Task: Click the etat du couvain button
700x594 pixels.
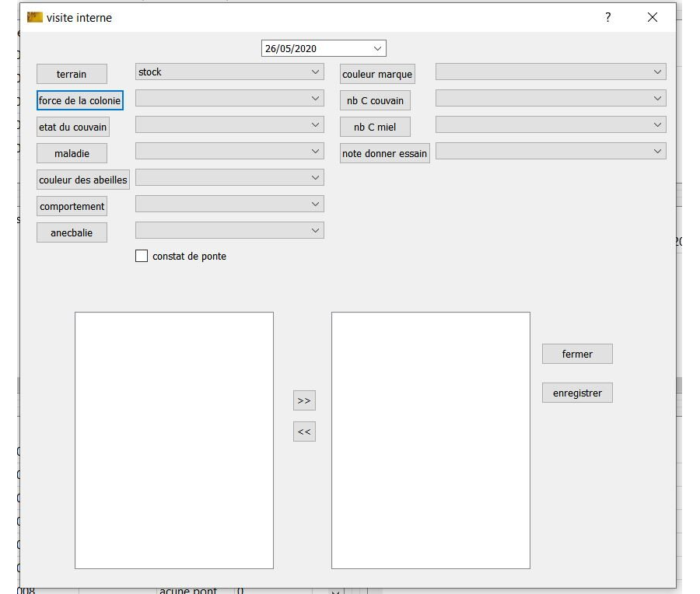Action: tap(72, 127)
